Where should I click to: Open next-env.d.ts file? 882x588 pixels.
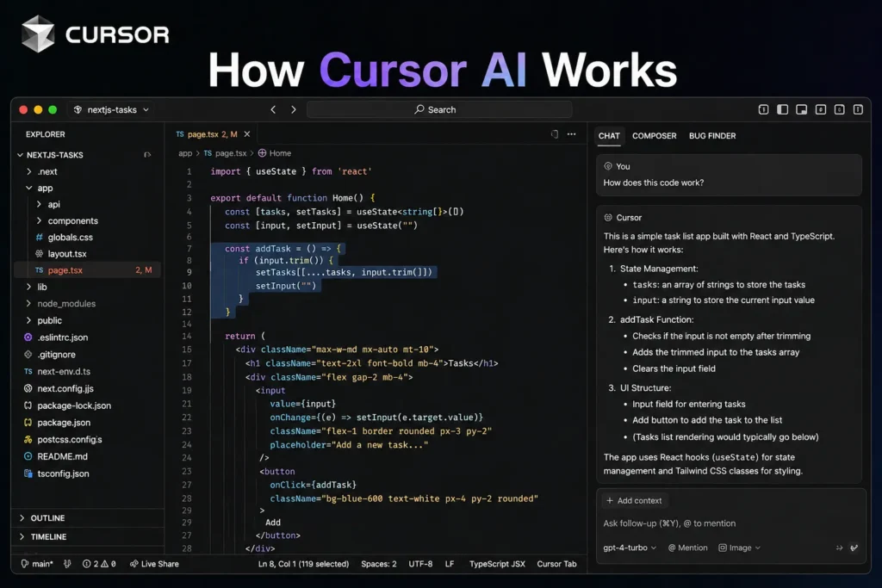tap(64, 372)
